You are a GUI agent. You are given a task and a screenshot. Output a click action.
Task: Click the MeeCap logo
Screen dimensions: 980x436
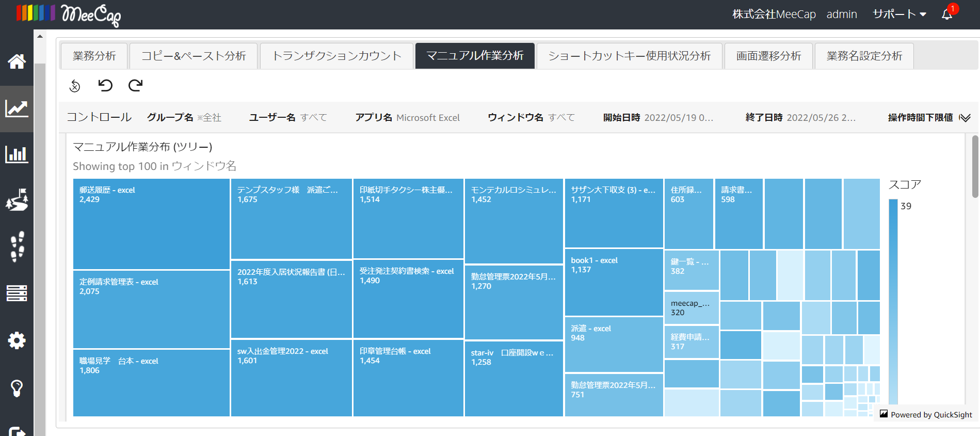69,14
